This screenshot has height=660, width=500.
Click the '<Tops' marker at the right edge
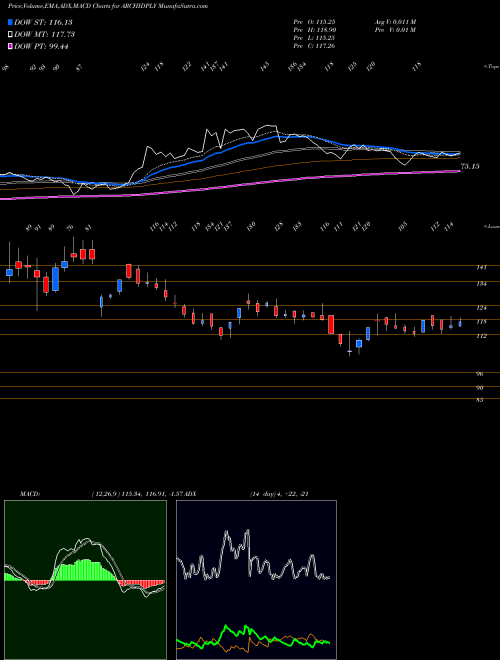[x=491, y=67]
